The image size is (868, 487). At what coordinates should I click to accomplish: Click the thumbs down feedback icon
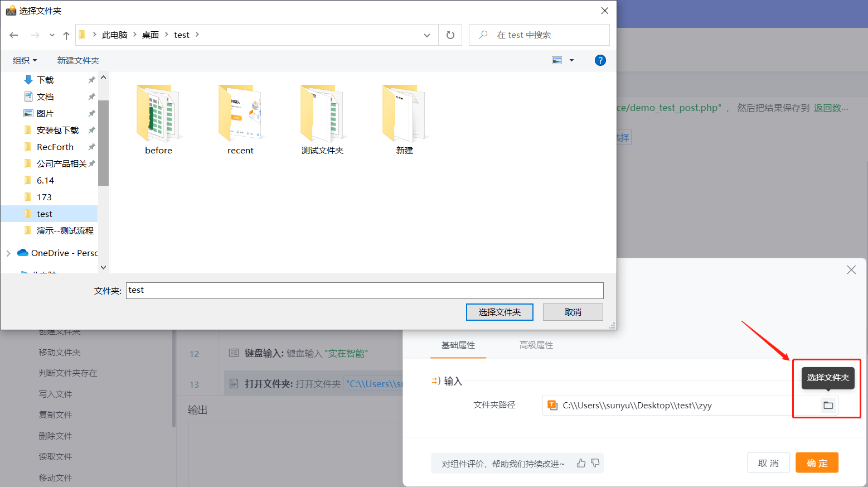tap(595, 463)
